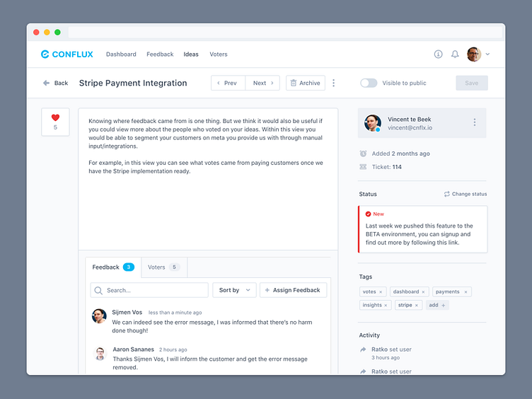Screen dimensions: 532x399
Task: Switch to the Voters tab
Action: (x=164, y=267)
